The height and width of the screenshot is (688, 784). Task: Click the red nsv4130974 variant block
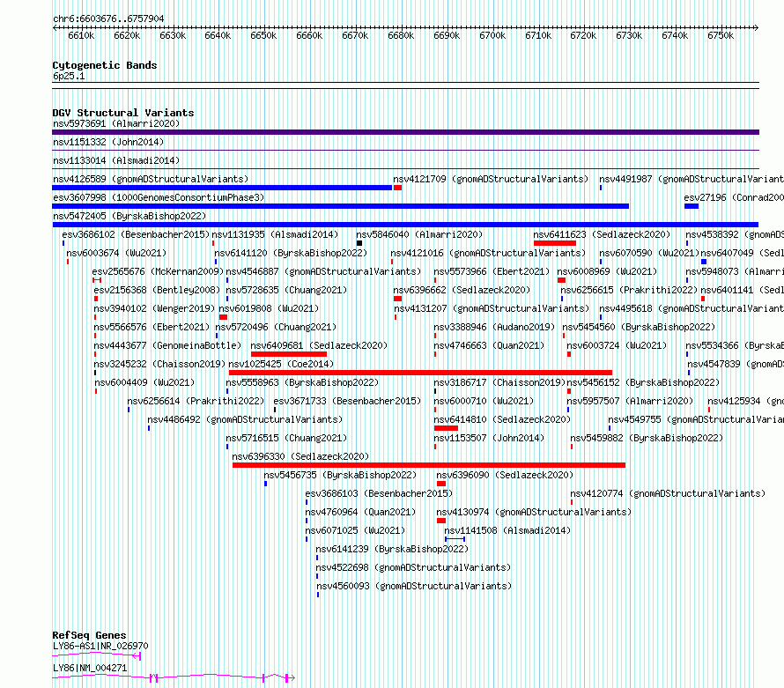point(441,521)
